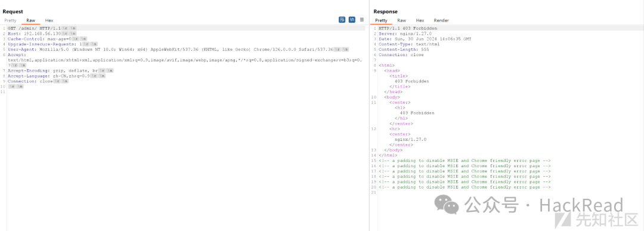Open the Request panel hamburger options menu
Screen dimensions: 644x231
point(362,20)
